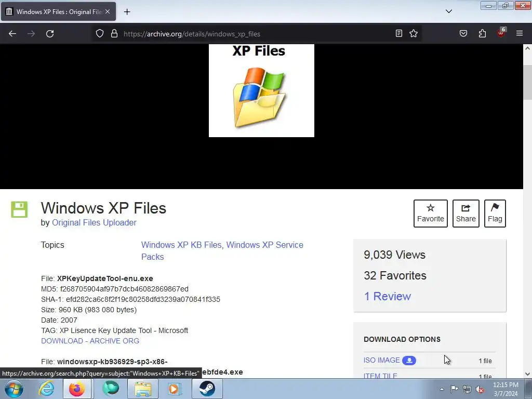The image size is (532, 399).
Task: Click the Flag button
Action: click(495, 214)
